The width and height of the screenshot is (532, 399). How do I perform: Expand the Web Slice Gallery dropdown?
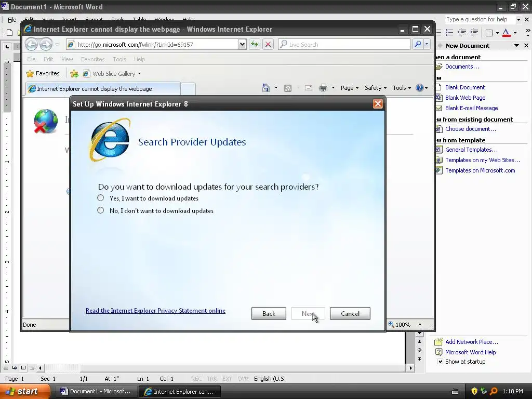point(139,74)
